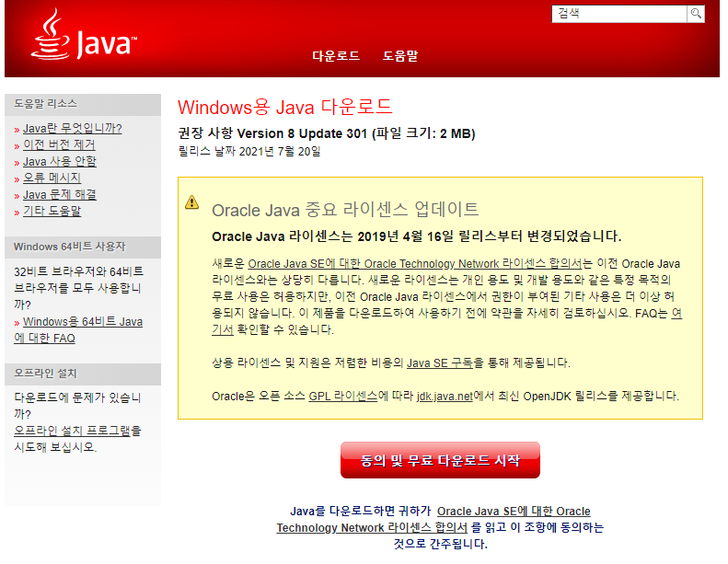
Task: Open the 'jdk.java.net' link
Action: (x=445, y=397)
